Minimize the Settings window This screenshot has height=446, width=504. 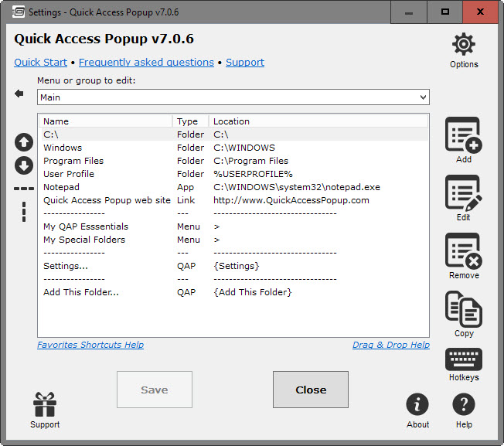tap(409, 12)
